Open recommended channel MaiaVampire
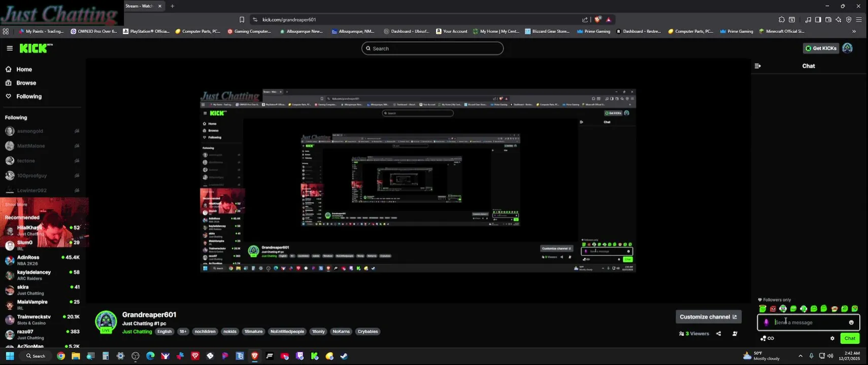Image resolution: width=868 pixels, height=365 pixels. coord(43,305)
